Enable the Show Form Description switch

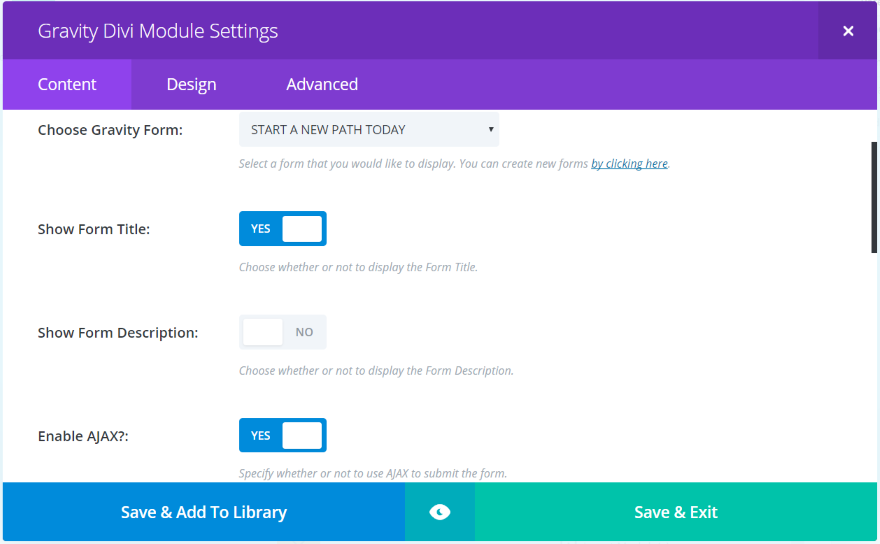point(283,332)
